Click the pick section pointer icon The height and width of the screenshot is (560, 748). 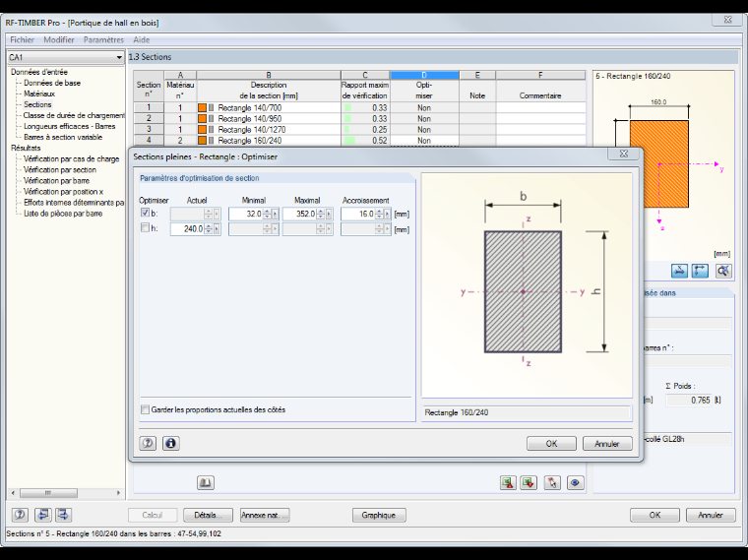[552, 482]
